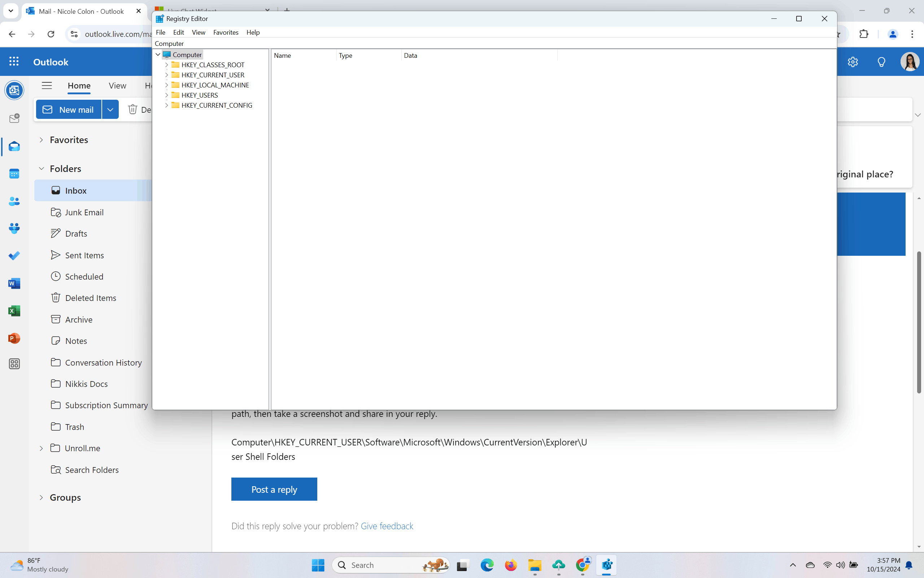This screenshot has height=578, width=924.
Task: Expand the Favorites section in Outlook
Action: tap(41, 140)
